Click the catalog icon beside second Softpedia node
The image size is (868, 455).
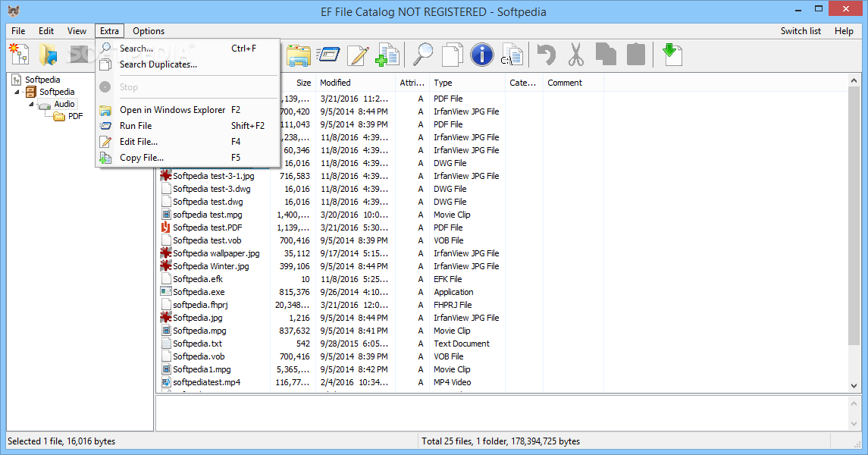(31, 92)
